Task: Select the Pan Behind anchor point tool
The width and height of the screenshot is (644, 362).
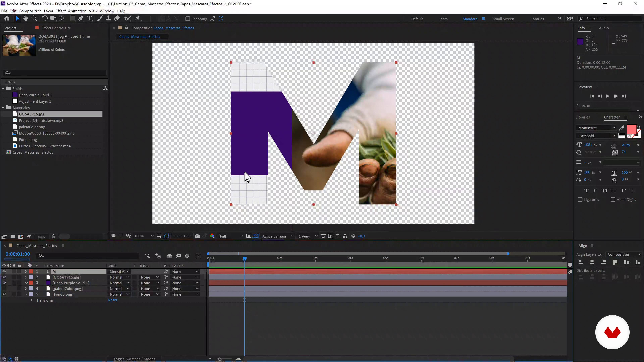Action: click(x=62, y=18)
